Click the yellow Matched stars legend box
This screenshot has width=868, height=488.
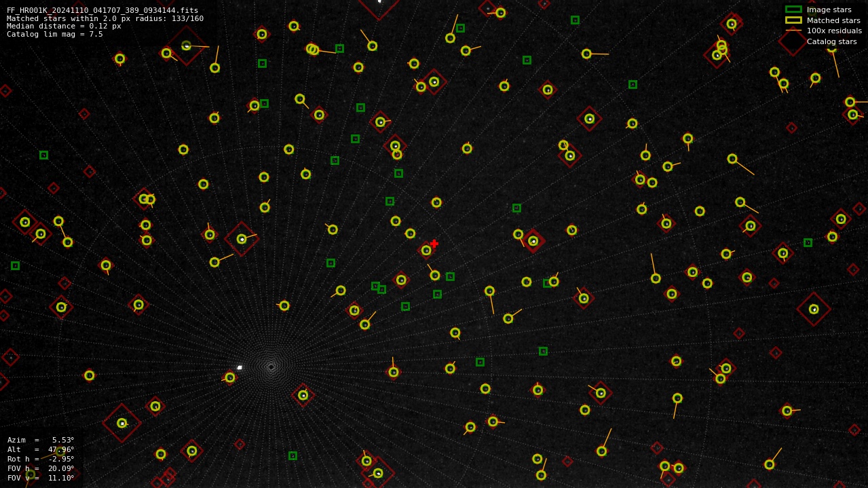793,20
